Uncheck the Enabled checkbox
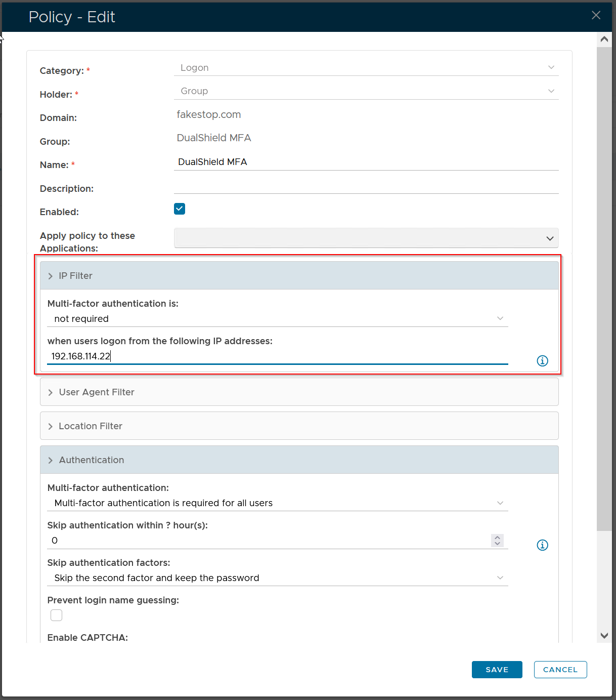The image size is (616, 700). click(180, 209)
